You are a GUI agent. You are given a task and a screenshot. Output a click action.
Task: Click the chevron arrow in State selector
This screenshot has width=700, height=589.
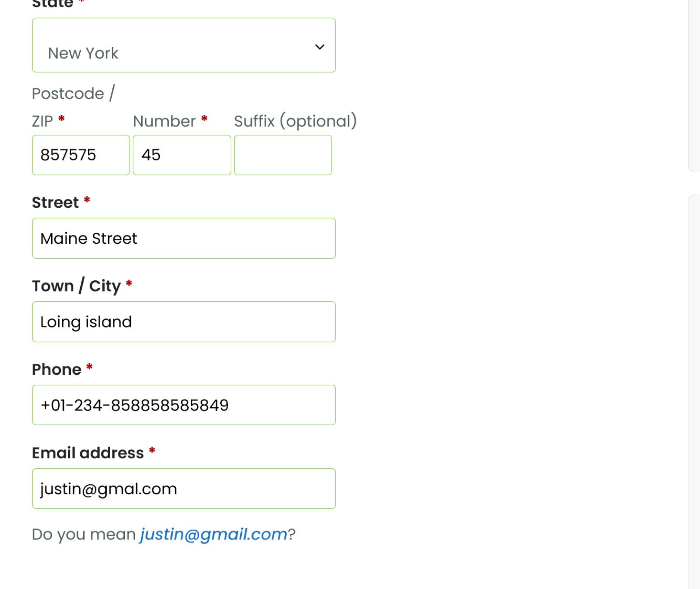point(319,47)
